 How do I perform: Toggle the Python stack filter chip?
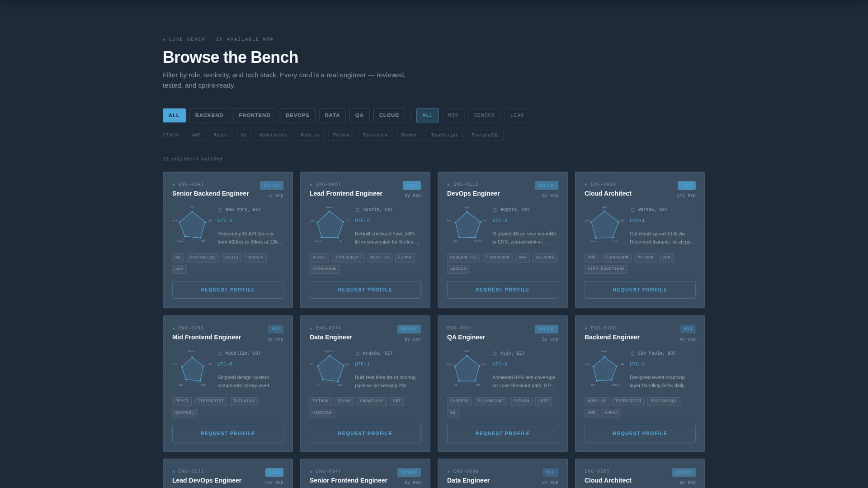point(341,135)
